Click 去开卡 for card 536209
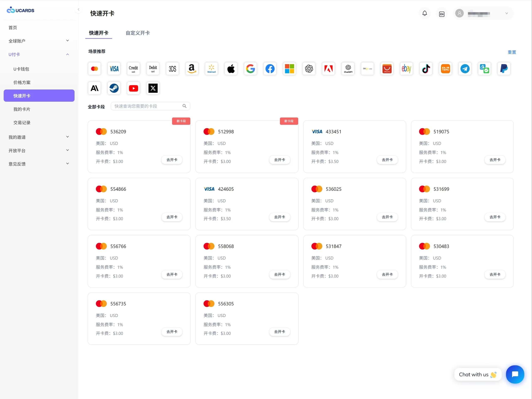 tap(172, 160)
